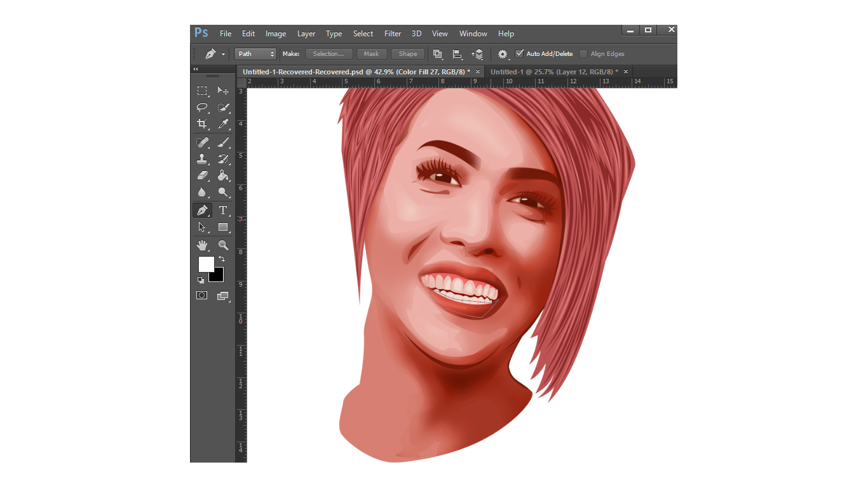The image size is (868, 488).
Task: Open pen options gear menu
Action: (503, 54)
